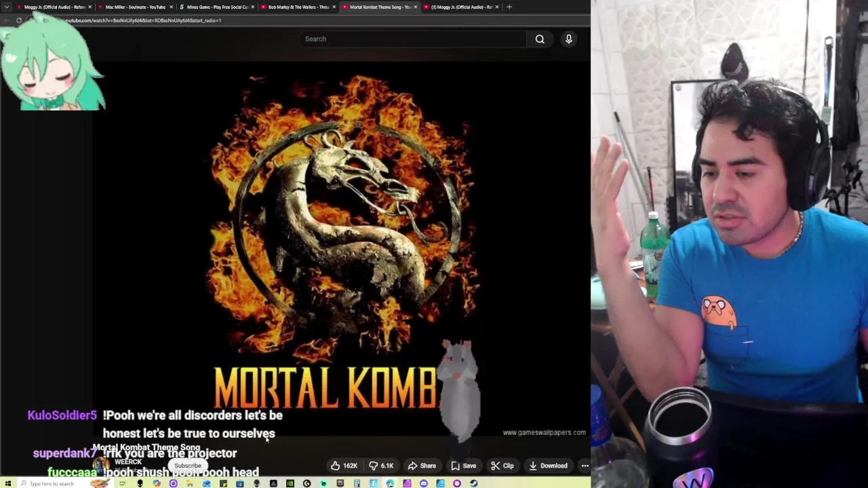The image size is (868, 488).
Task: Open Microsoft Edge from the taskbar
Action: click(x=390, y=483)
